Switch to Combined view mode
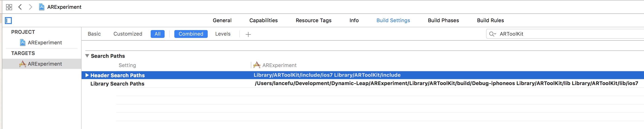This screenshot has width=644, height=129. 191,34
